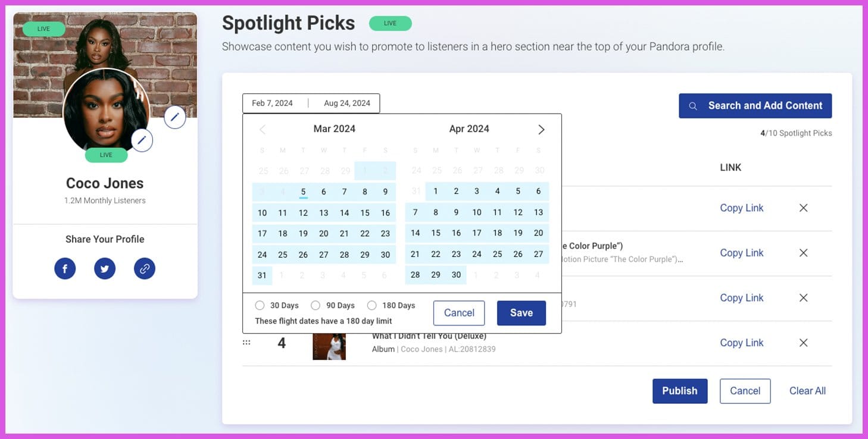Screen dimensions: 868x439
Task: Edit the banner image with the pencil icon
Action: point(174,117)
